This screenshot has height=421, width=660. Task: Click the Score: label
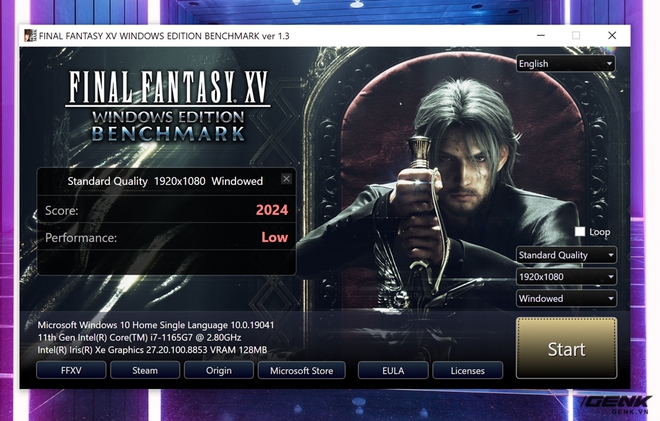click(x=61, y=210)
